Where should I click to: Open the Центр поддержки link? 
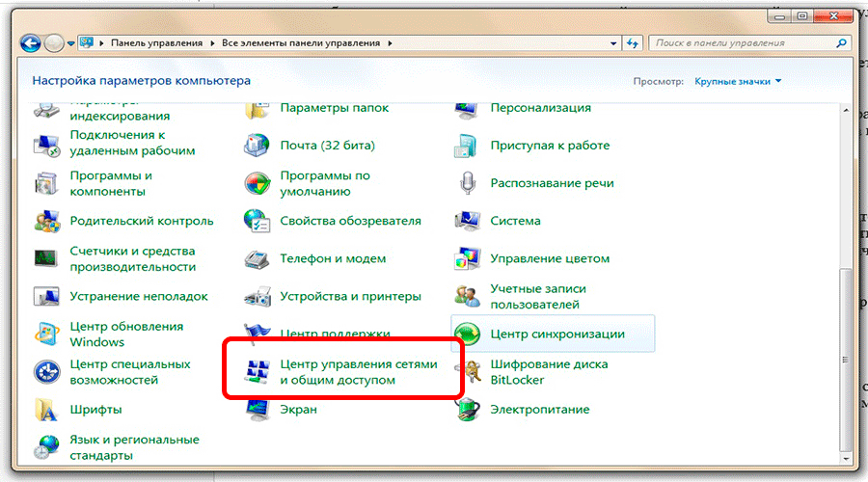click(335, 334)
